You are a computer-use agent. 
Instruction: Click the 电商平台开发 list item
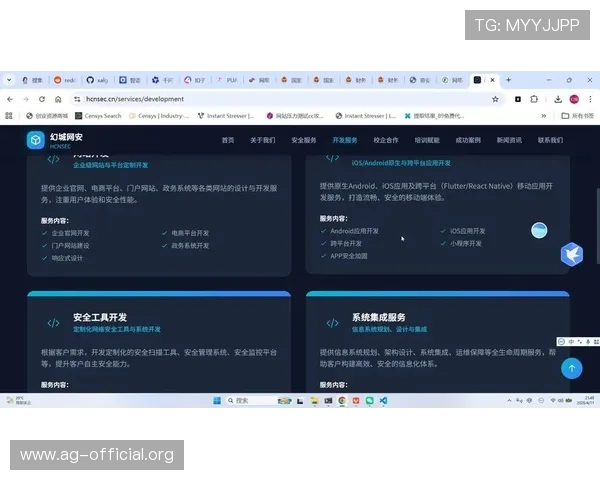190,233
